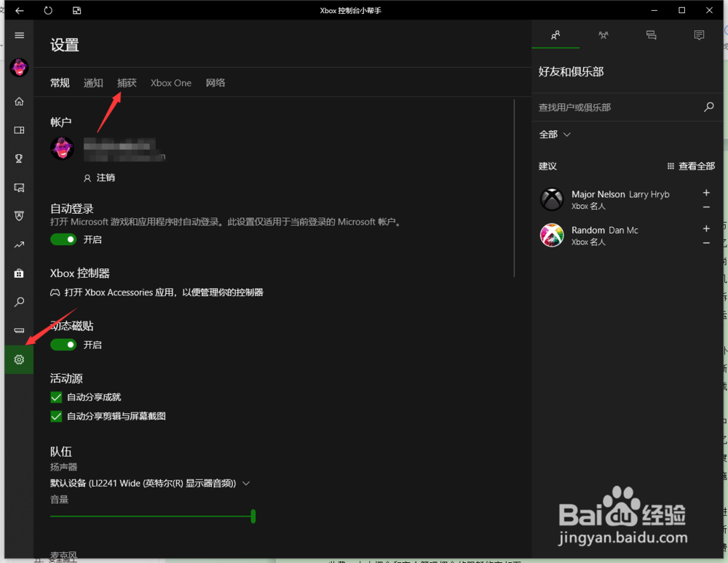The width and height of the screenshot is (728, 563).
Task: Toggle the auto sign-in switch
Action: point(63,239)
